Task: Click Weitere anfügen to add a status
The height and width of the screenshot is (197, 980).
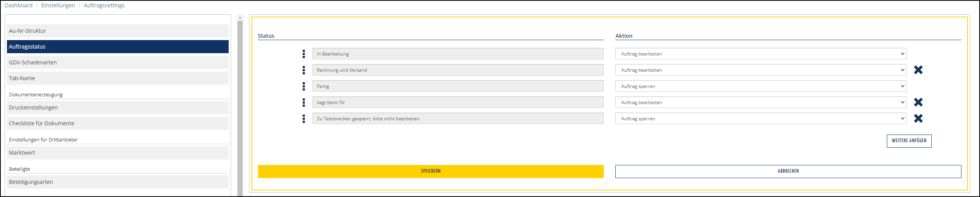Action: point(909,141)
